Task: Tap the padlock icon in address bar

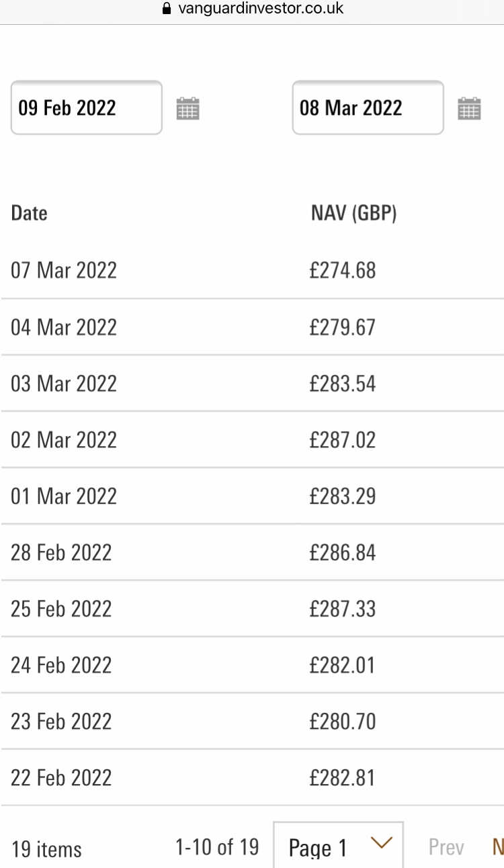Action: coord(167,9)
